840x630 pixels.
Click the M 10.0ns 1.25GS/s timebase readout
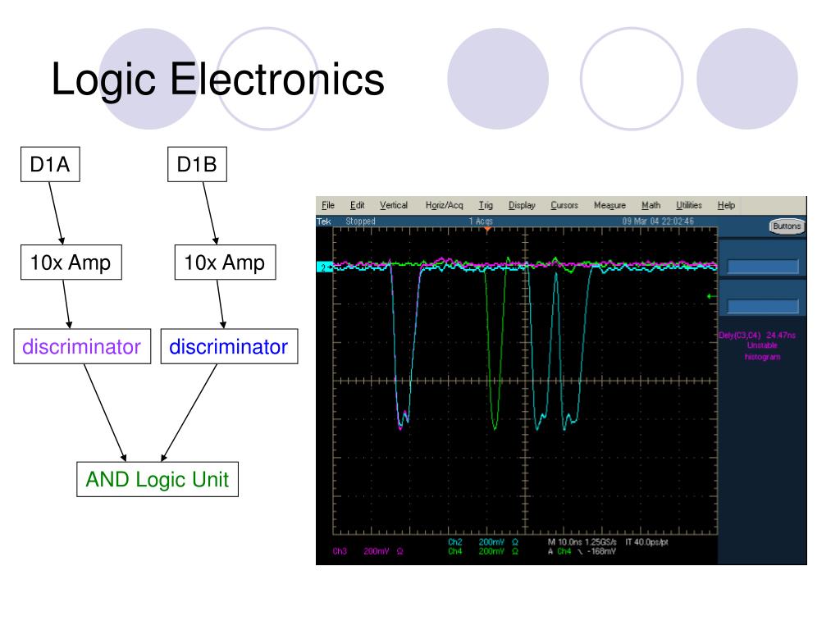[x=582, y=542]
